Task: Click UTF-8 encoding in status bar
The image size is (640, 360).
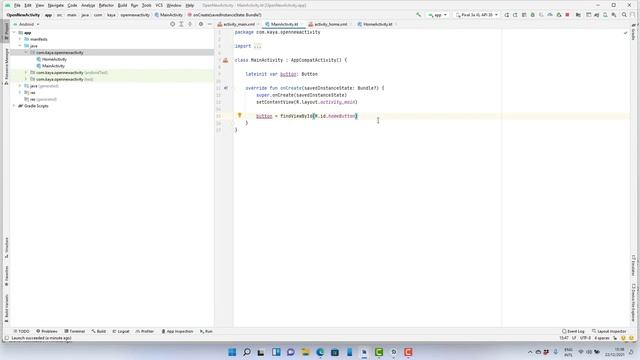Action: [586, 338]
